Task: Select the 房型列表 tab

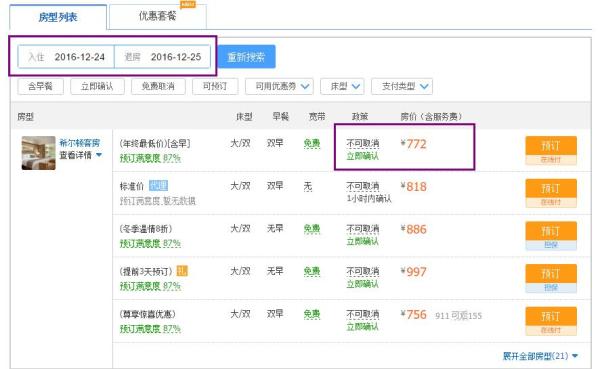Action: [x=58, y=17]
